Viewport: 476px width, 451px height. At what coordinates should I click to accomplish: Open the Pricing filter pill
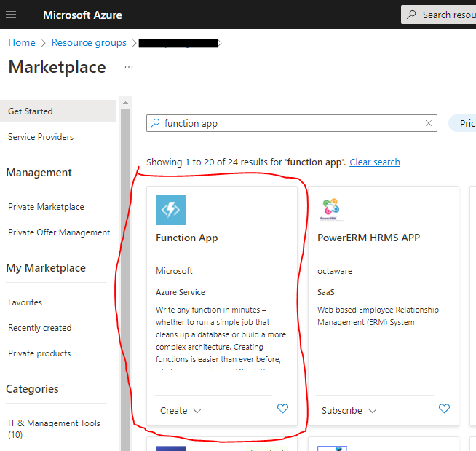462,123
